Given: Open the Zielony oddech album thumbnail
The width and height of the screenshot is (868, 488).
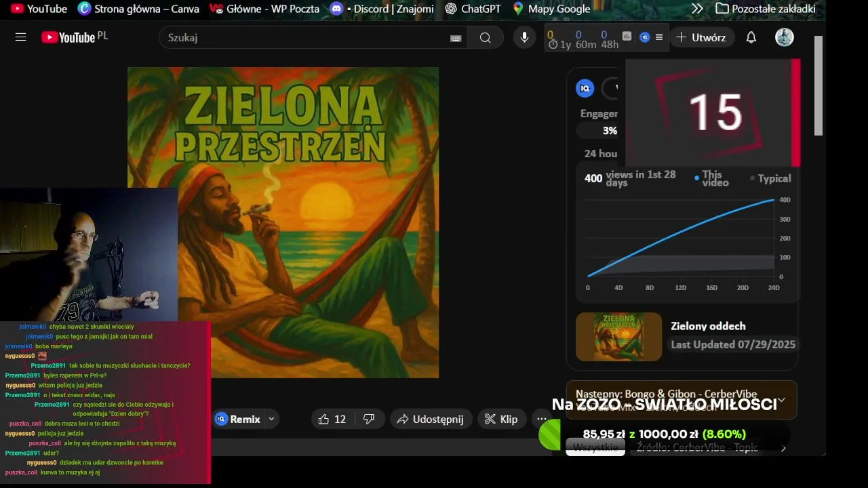Looking at the screenshot, I should click(618, 336).
